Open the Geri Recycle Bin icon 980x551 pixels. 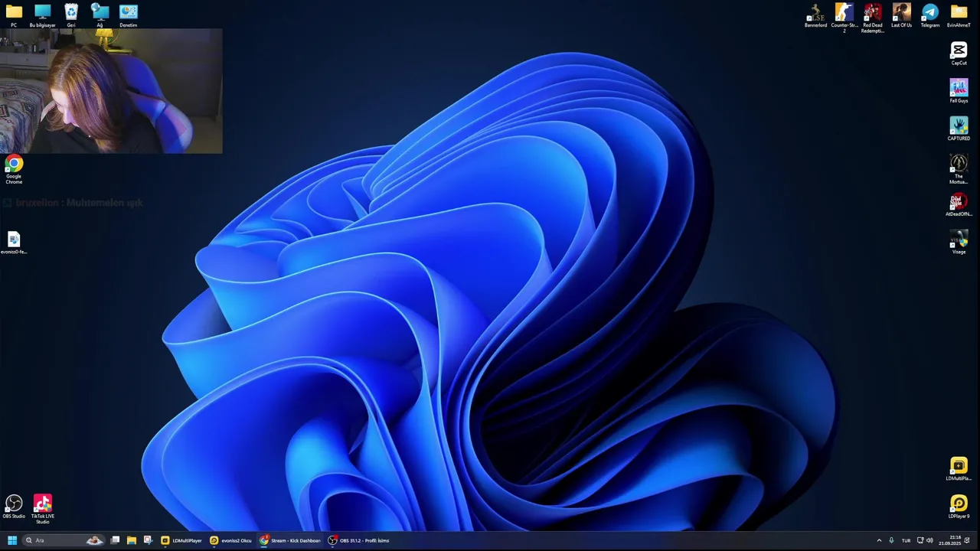pos(71,15)
